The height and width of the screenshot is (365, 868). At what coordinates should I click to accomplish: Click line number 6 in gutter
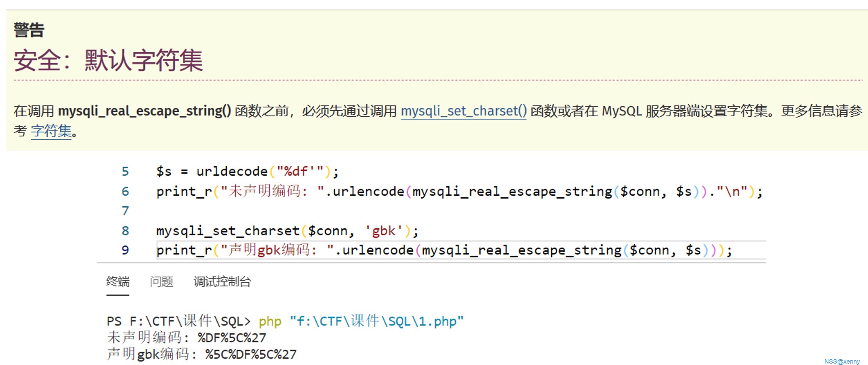[125, 191]
